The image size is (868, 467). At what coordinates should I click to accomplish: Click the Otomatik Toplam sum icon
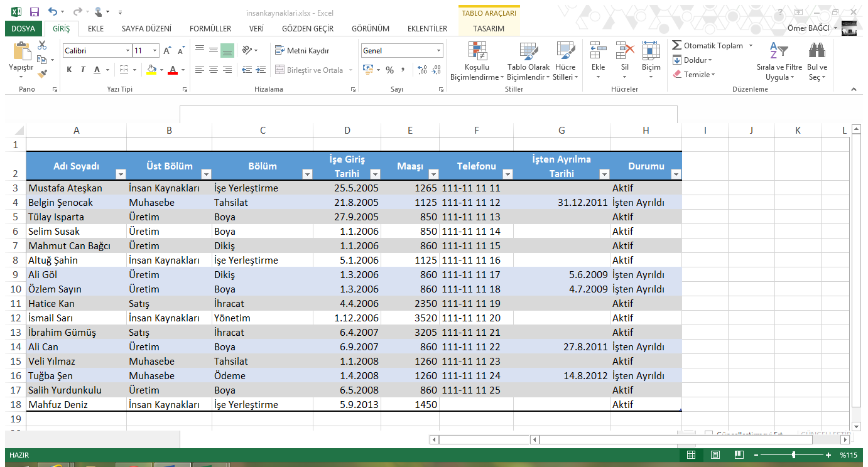(677, 46)
